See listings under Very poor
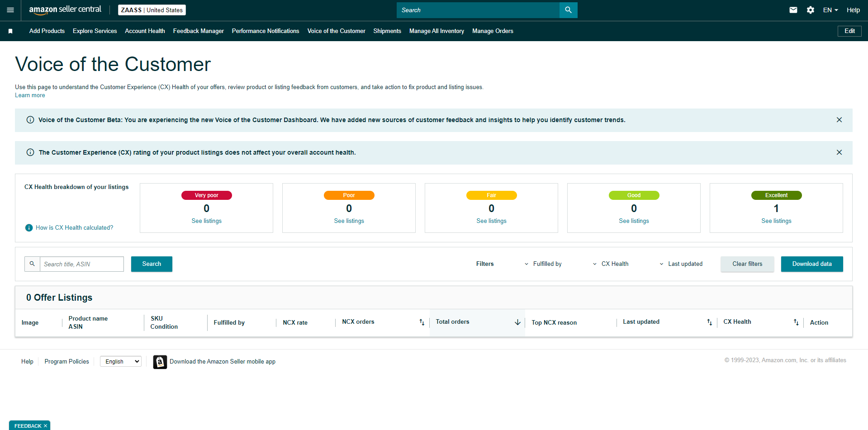 [x=207, y=221]
